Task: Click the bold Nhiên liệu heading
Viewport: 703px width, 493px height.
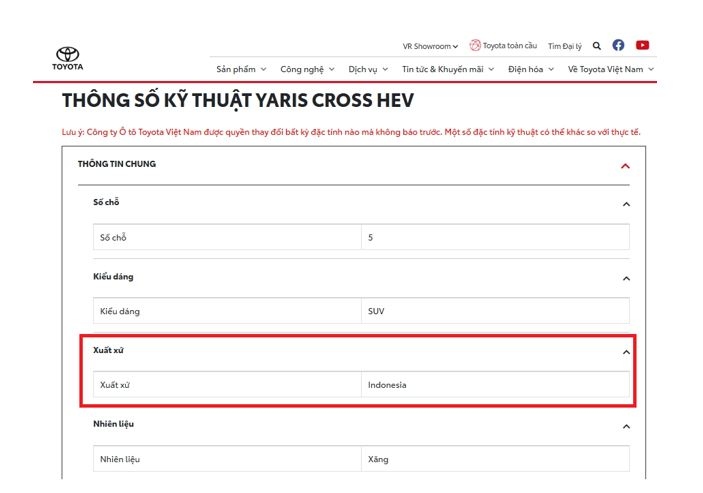Action: point(113,424)
